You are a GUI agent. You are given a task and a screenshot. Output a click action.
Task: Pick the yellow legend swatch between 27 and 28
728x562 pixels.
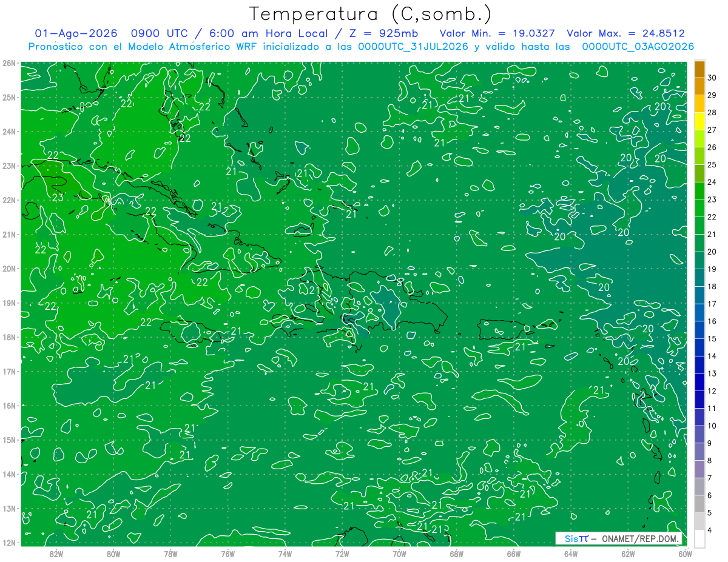click(x=699, y=121)
